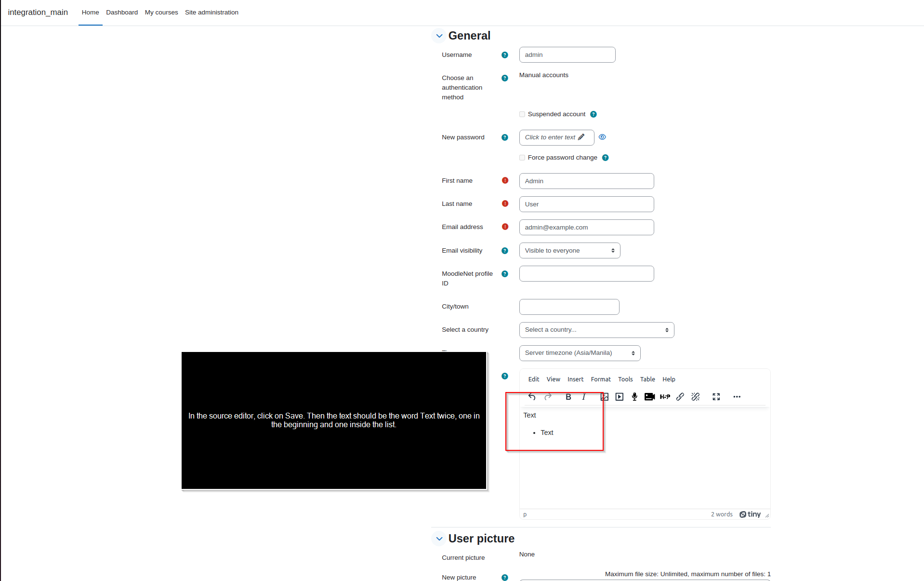924x581 pixels.
Task: Click the 'Manual accounts' text
Action: 543,75
